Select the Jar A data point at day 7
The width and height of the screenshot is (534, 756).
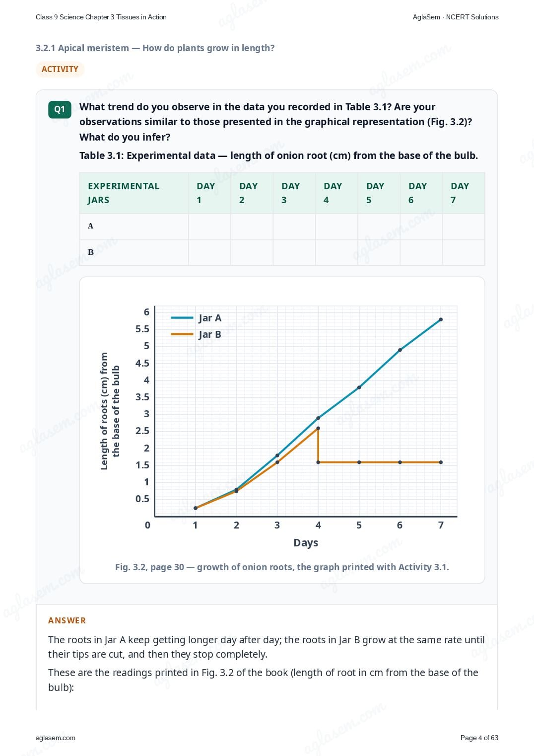pyautogui.click(x=441, y=319)
